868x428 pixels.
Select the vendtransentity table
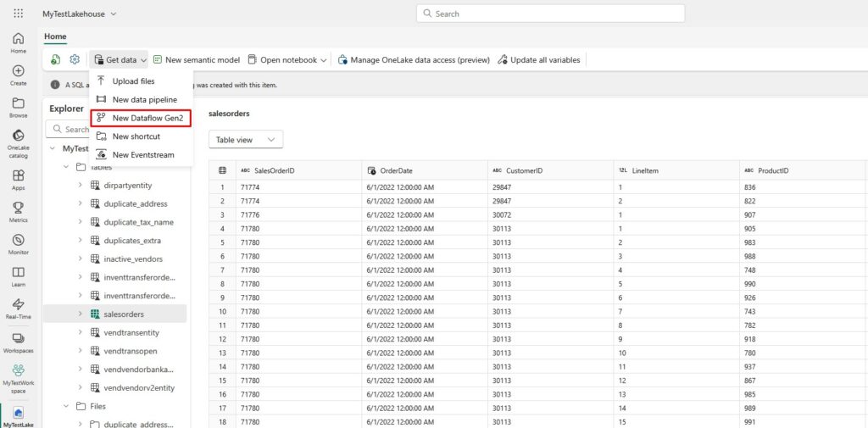131,332
